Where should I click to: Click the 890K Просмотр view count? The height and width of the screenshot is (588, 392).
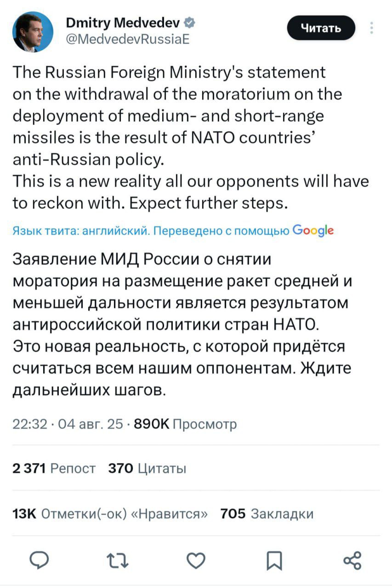point(185,424)
